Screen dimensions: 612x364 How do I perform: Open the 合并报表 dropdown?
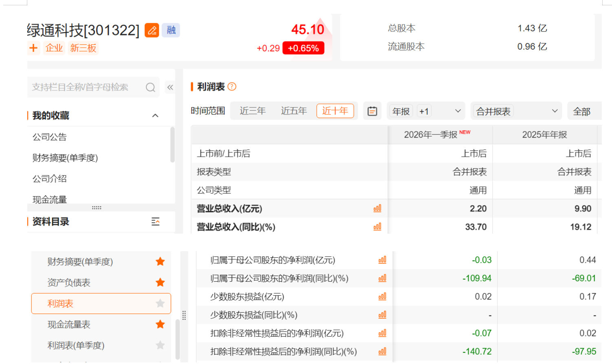click(x=516, y=111)
